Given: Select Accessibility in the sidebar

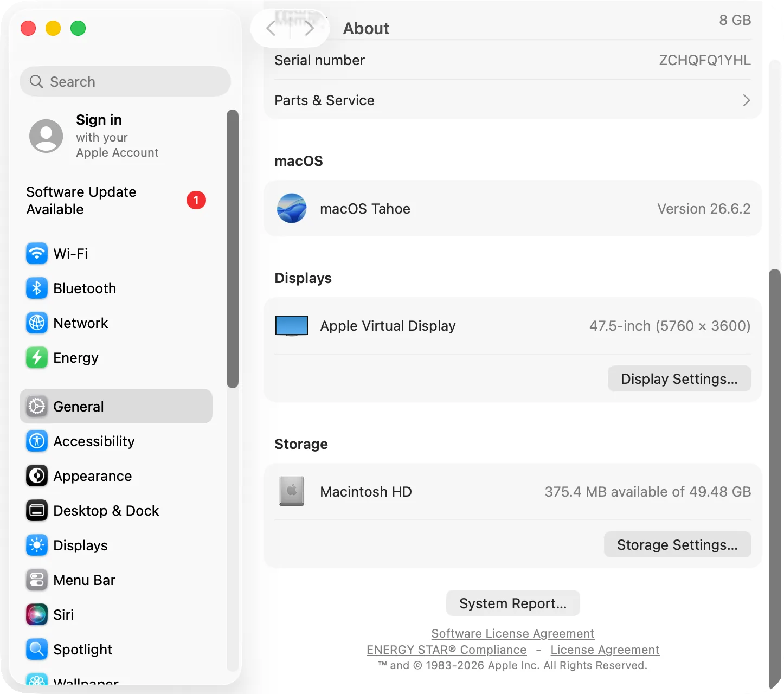Looking at the screenshot, I should click(x=116, y=441).
